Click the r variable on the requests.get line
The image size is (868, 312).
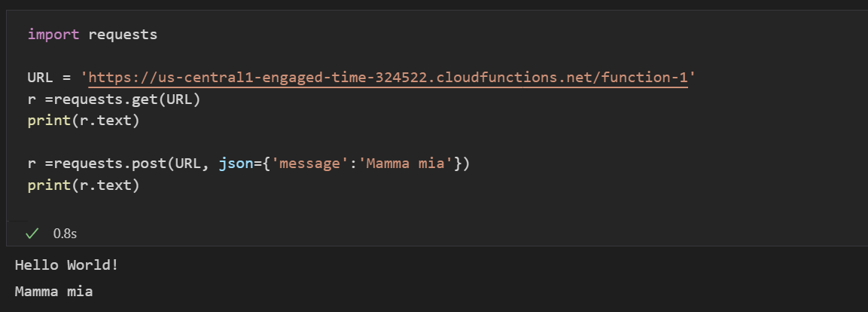(31, 99)
